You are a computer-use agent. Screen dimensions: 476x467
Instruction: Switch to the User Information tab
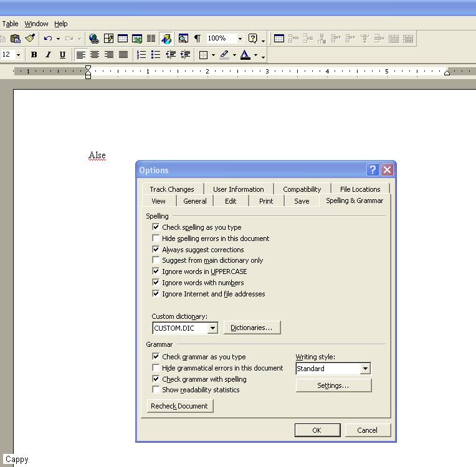pos(238,189)
